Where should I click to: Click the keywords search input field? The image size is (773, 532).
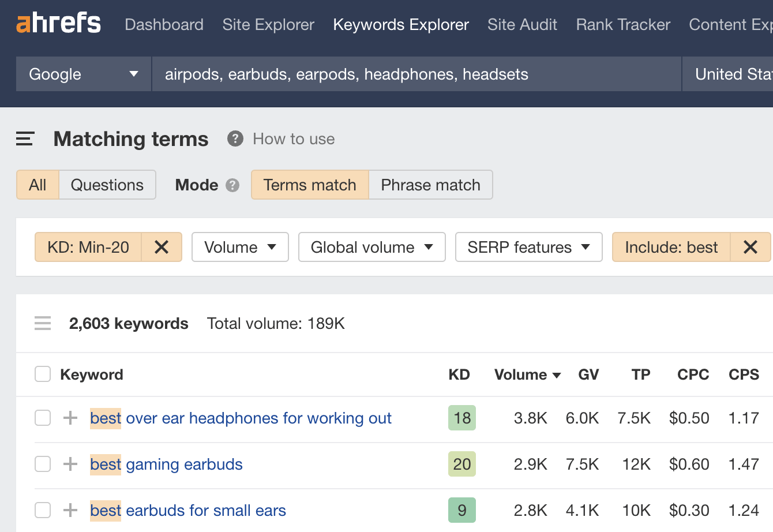coord(415,74)
